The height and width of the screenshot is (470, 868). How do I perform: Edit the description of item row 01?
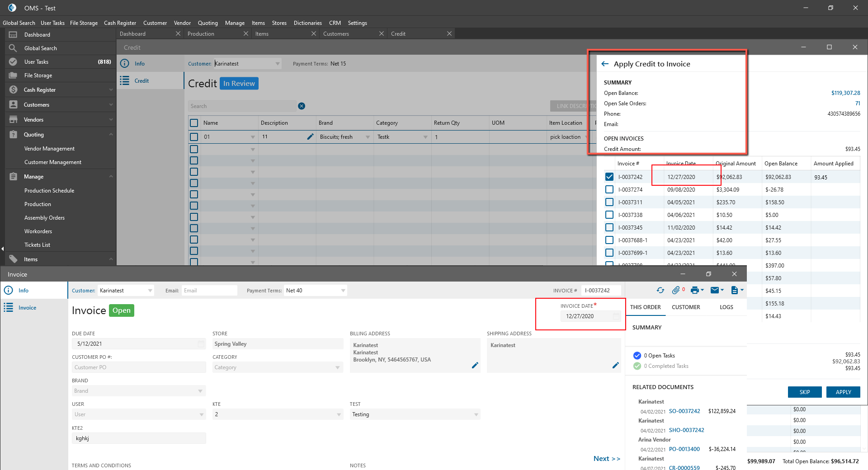point(310,137)
